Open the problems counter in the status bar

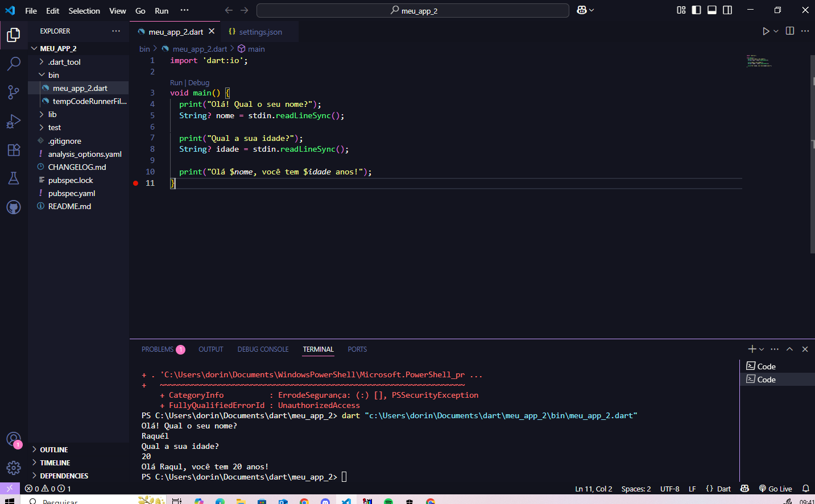pyautogui.click(x=48, y=489)
